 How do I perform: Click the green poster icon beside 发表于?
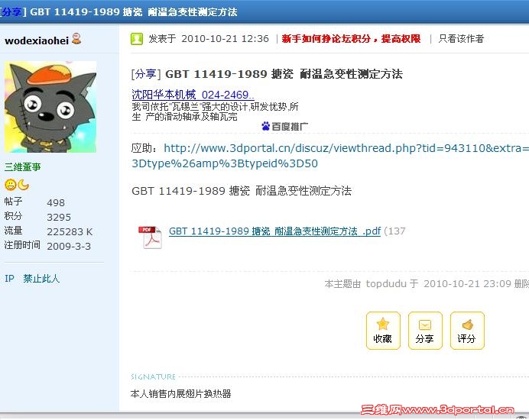tap(137, 39)
